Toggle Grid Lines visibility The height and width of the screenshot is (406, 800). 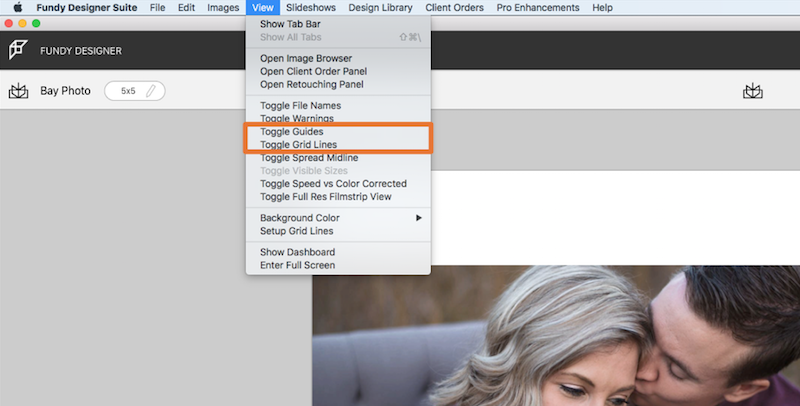click(338, 144)
